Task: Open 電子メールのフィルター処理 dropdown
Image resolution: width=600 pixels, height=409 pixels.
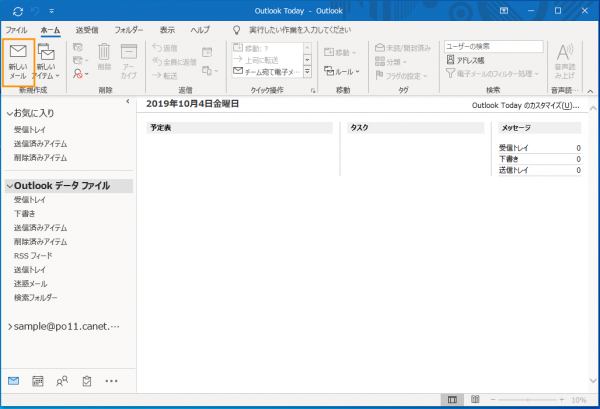Action: tap(492, 73)
